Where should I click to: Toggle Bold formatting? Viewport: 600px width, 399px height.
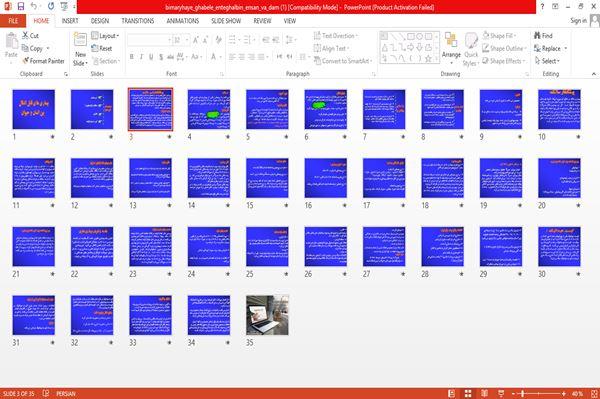coord(132,57)
